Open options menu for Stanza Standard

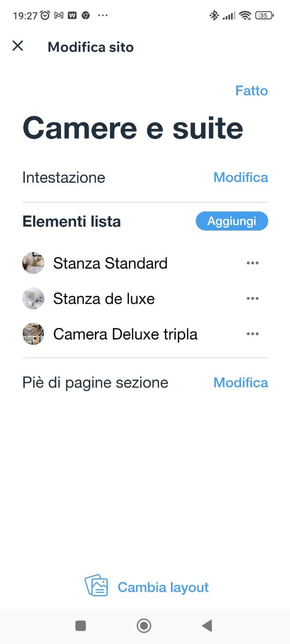pyautogui.click(x=252, y=263)
